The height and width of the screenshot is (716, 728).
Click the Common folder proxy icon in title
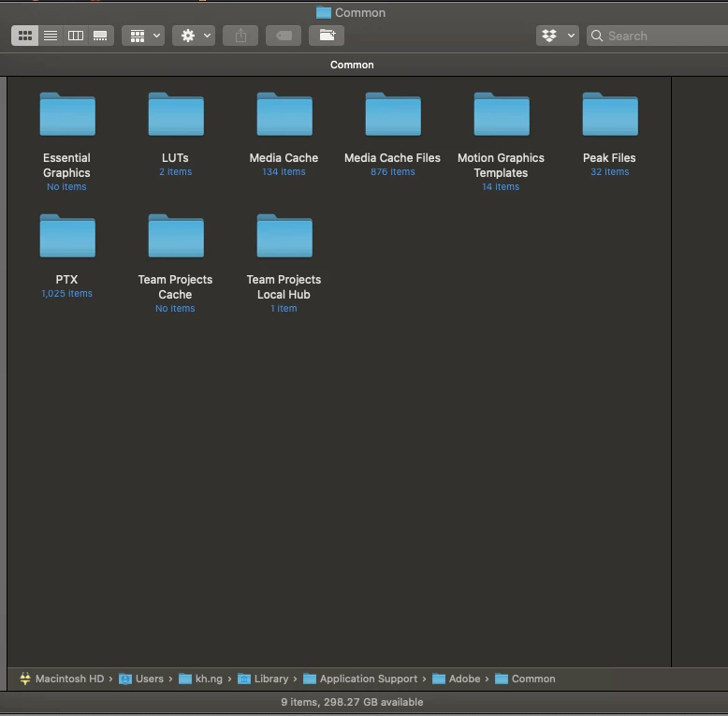point(324,12)
